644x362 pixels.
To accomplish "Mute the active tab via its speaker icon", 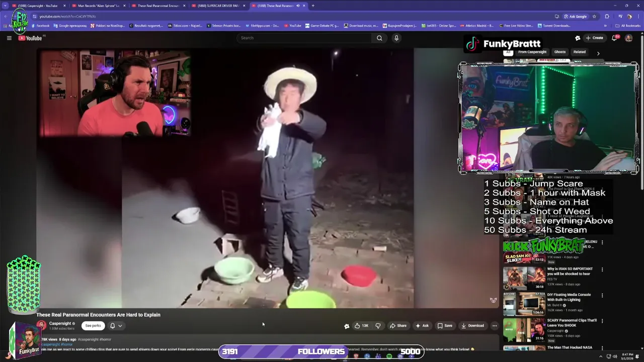I will 298,6.
